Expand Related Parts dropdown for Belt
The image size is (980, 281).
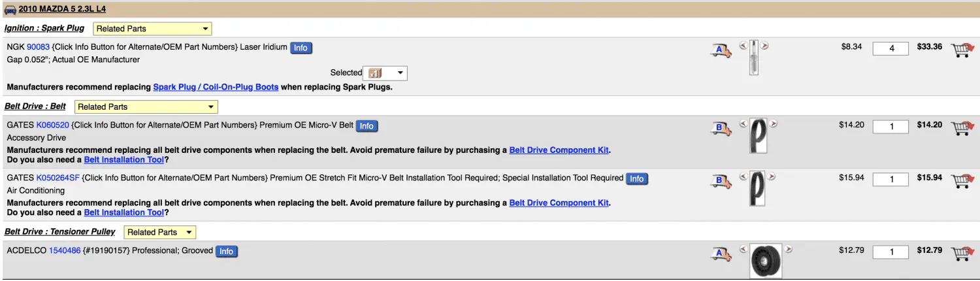coord(146,107)
